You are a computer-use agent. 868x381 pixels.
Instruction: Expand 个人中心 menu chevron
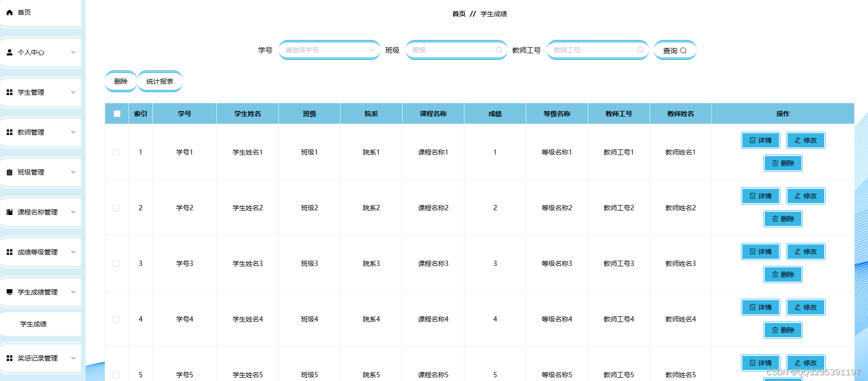pos(73,52)
